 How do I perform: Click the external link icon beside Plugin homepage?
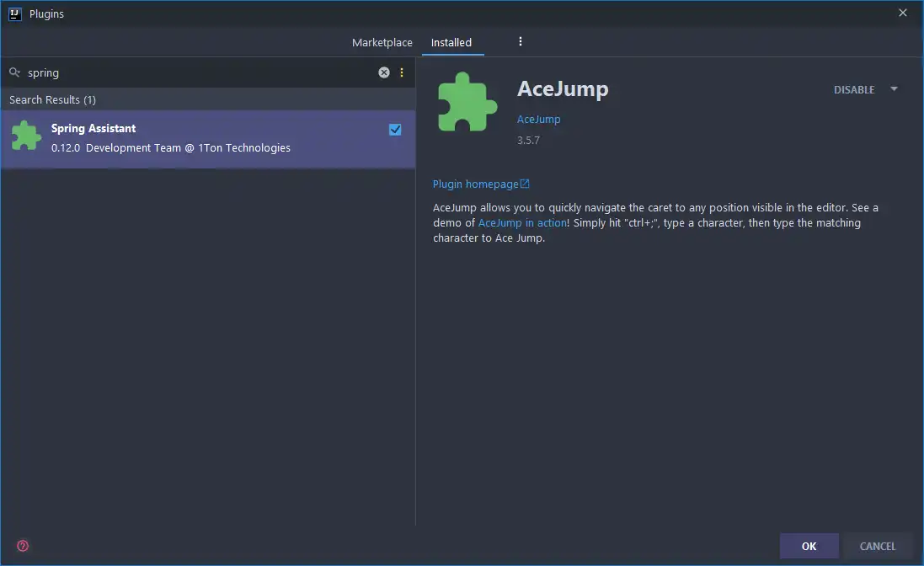525,184
